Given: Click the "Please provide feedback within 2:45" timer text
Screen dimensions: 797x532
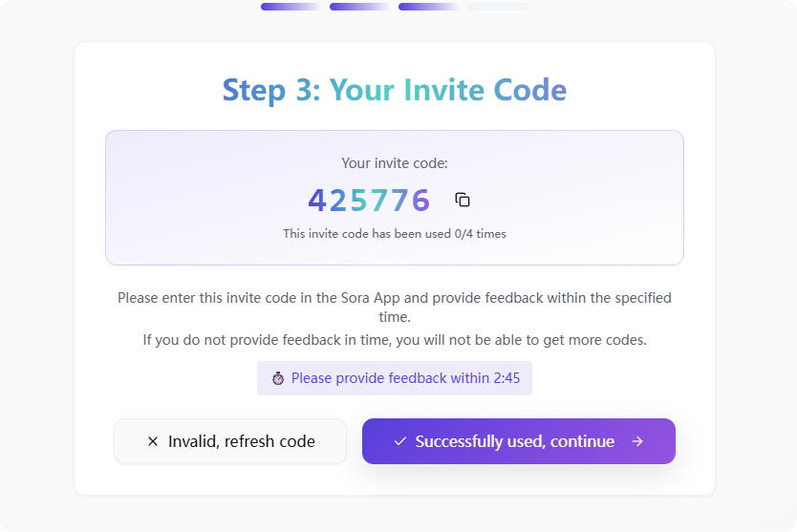Looking at the screenshot, I should (405, 378).
